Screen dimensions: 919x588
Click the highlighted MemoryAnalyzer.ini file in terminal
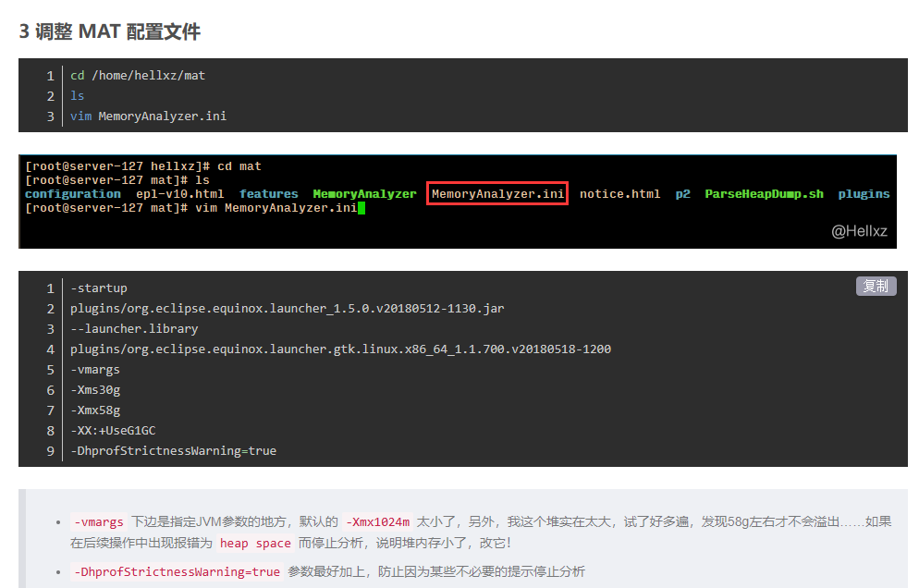coord(496,193)
